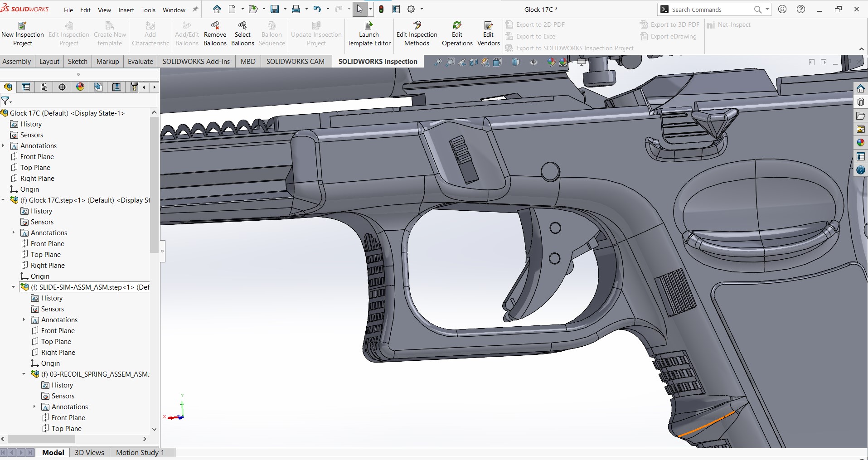This screenshot has height=460, width=868.
Task: Click New Inspection Project
Action: pyautogui.click(x=23, y=34)
